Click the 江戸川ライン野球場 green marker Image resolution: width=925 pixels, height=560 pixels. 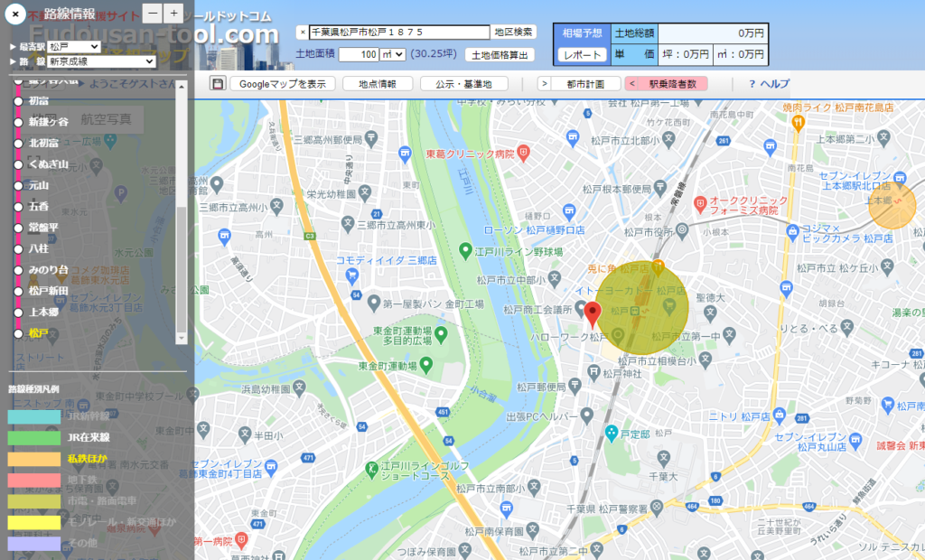(465, 251)
